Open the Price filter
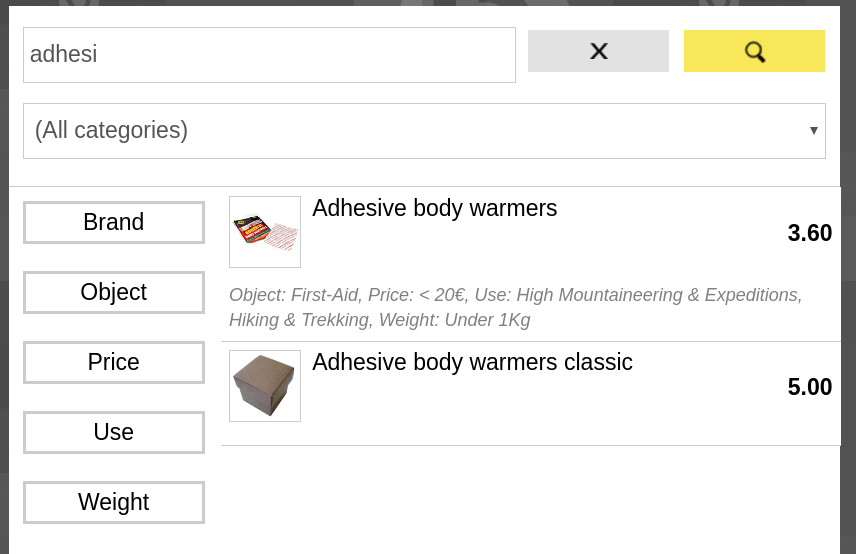The image size is (856, 554). tap(114, 362)
